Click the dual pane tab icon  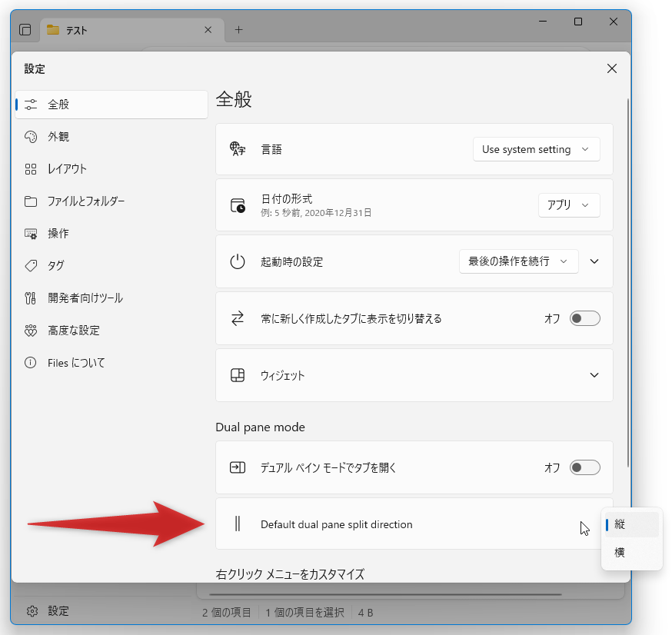(238, 467)
